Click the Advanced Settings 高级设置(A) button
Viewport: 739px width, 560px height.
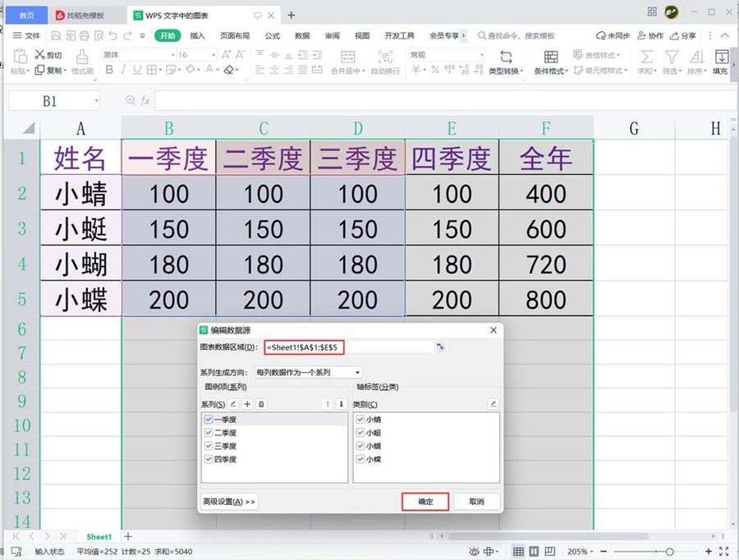(229, 502)
